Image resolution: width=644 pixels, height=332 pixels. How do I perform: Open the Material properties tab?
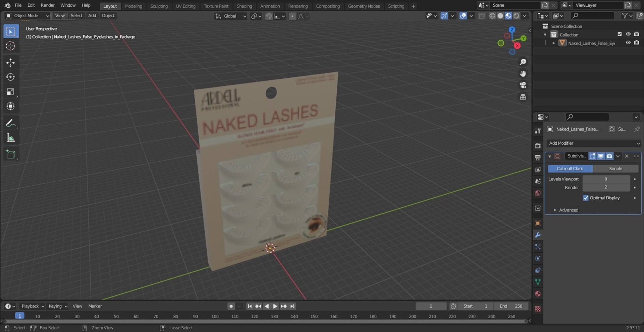click(538, 294)
